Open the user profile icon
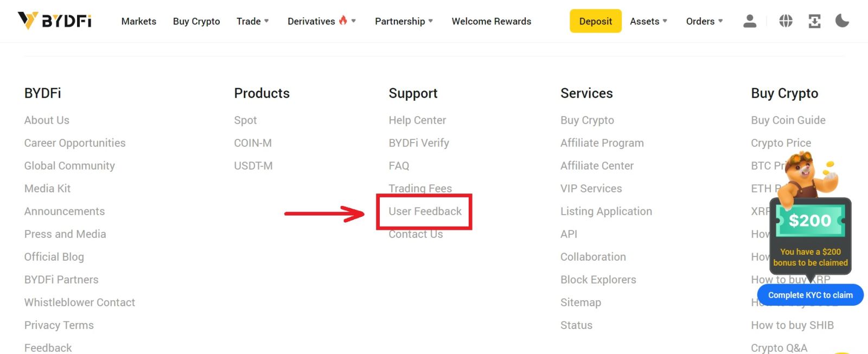Image resolution: width=868 pixels, height=354 pixels. pos(749,21)
